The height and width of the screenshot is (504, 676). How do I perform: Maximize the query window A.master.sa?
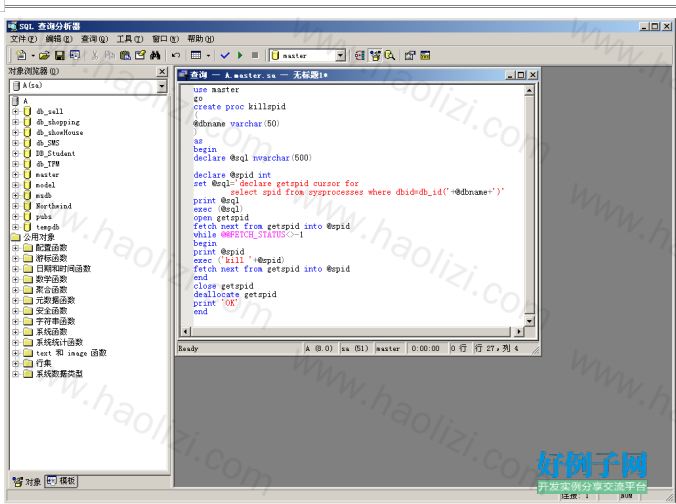[x=521, y=75]
